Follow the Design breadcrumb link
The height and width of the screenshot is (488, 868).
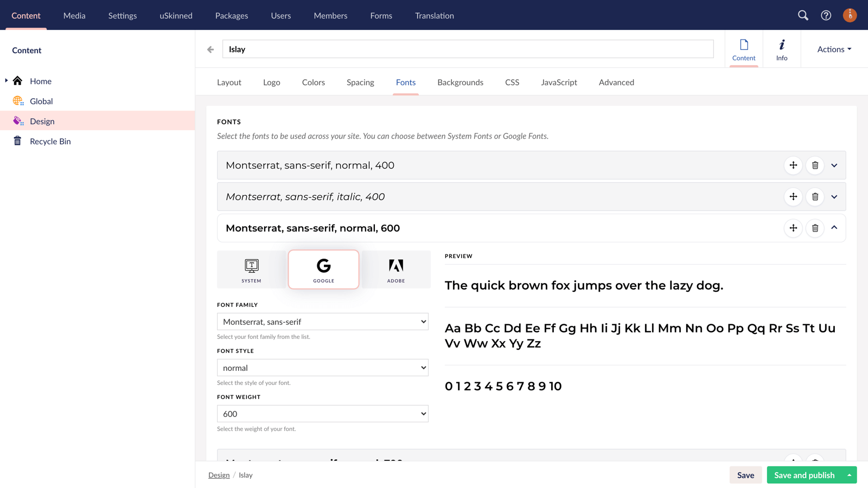point(219,474)
